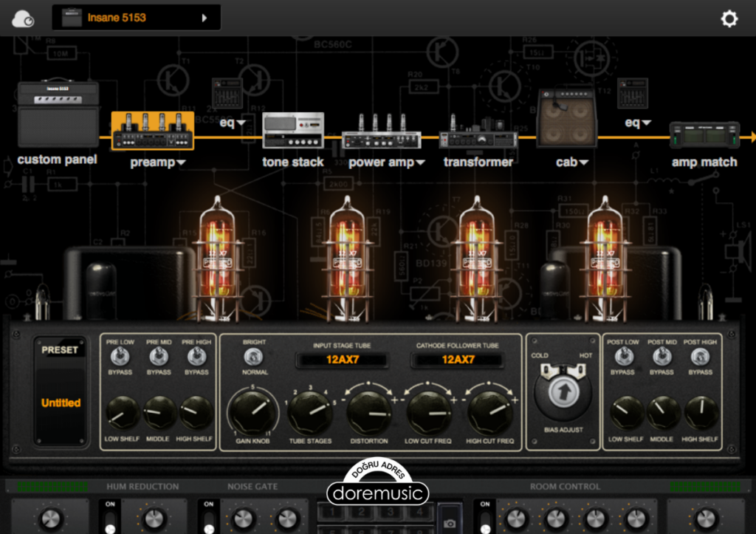This screenshot has height=534, width=756.
Task: Select the tone stack module icon
Action: (293, 131)
